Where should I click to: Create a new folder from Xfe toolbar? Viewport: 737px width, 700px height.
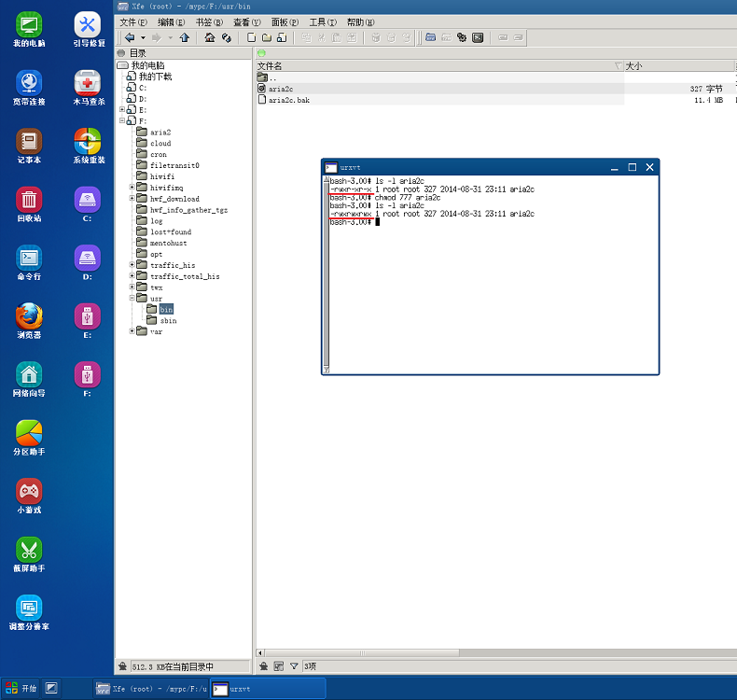tap(267, 37)
